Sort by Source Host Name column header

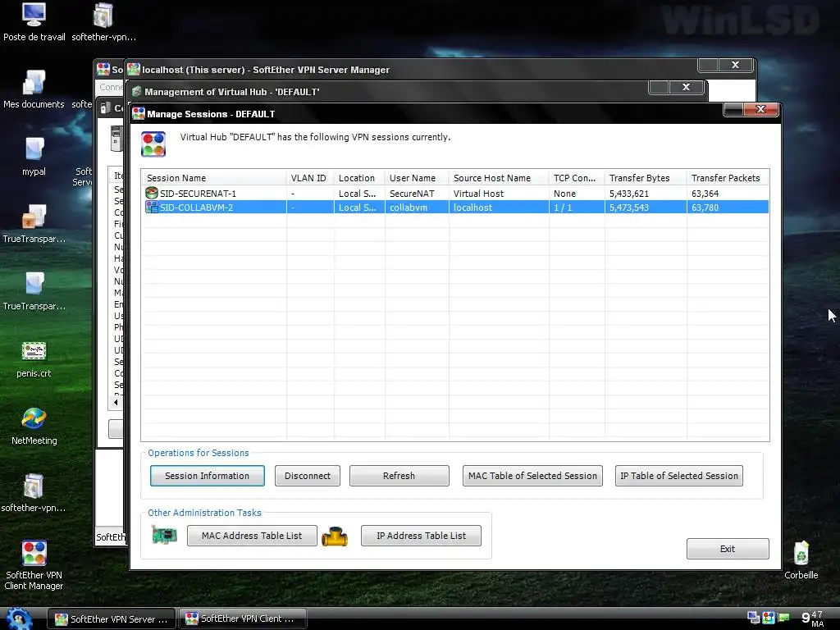click(499, 178)
